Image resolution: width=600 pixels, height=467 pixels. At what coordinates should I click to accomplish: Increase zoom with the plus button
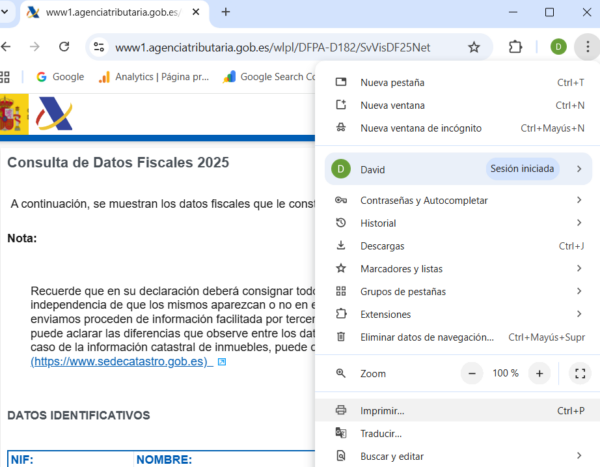click(539, 373)
